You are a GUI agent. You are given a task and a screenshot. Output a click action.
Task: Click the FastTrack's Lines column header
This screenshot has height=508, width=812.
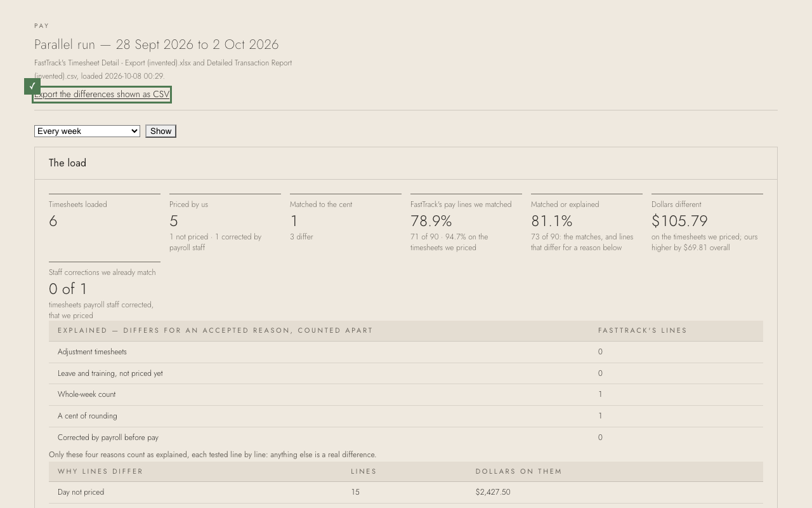point(643,330)
